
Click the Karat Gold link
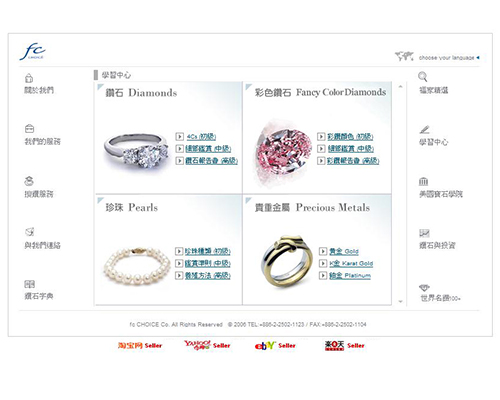tap(351, 263)
